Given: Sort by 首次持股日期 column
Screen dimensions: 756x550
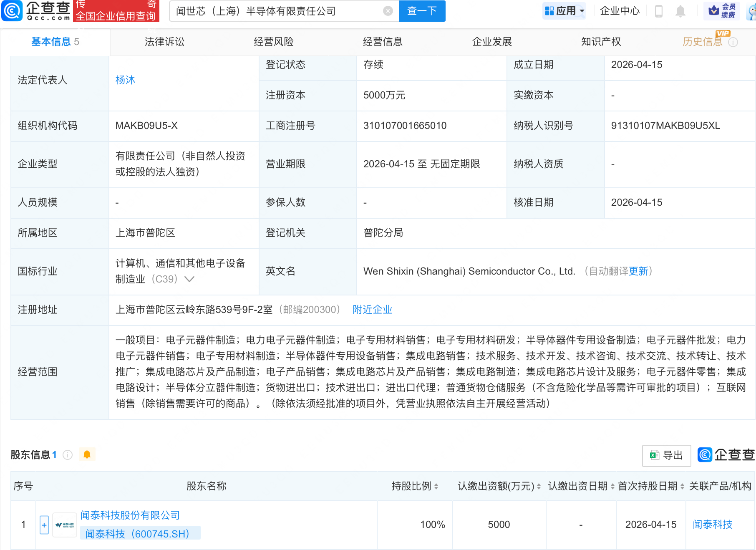Looking at the screenshot, I should point(650,486).
